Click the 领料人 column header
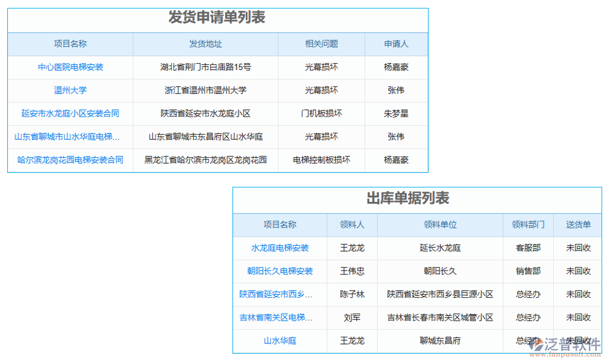Viewport: 607px width, 364px height. pyautogui.click(x=352, y=224)
